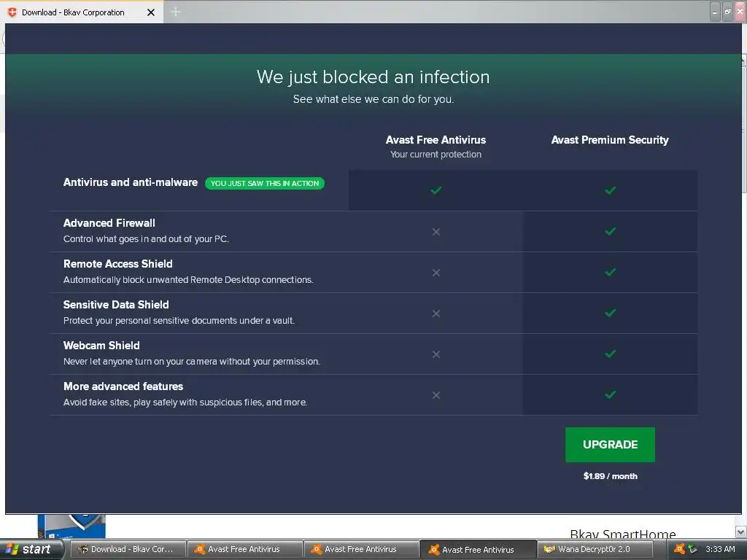Click second system tray icon beside the clock
This screenshot has width=747, height=560.
click(x=693, y=548)
